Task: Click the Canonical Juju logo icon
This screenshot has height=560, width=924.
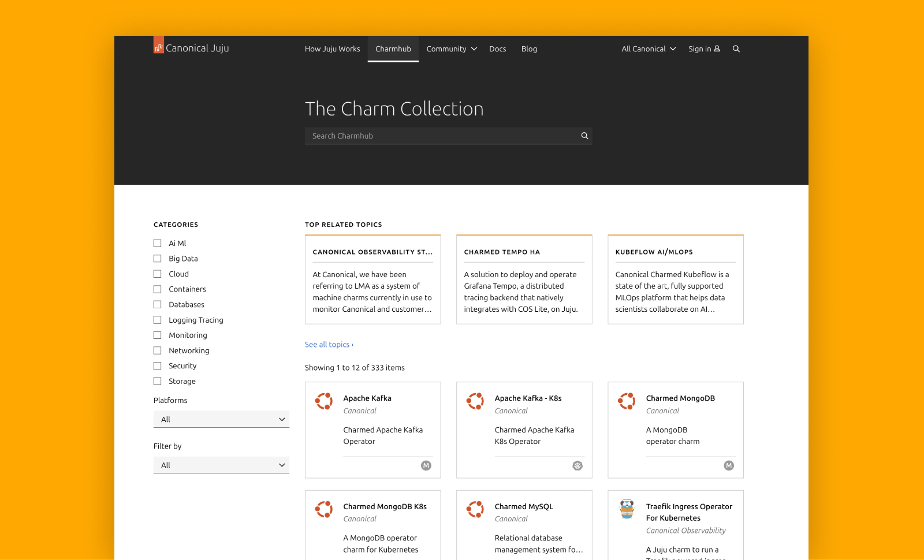Action: pyautogui.click(x=159, y=45)
